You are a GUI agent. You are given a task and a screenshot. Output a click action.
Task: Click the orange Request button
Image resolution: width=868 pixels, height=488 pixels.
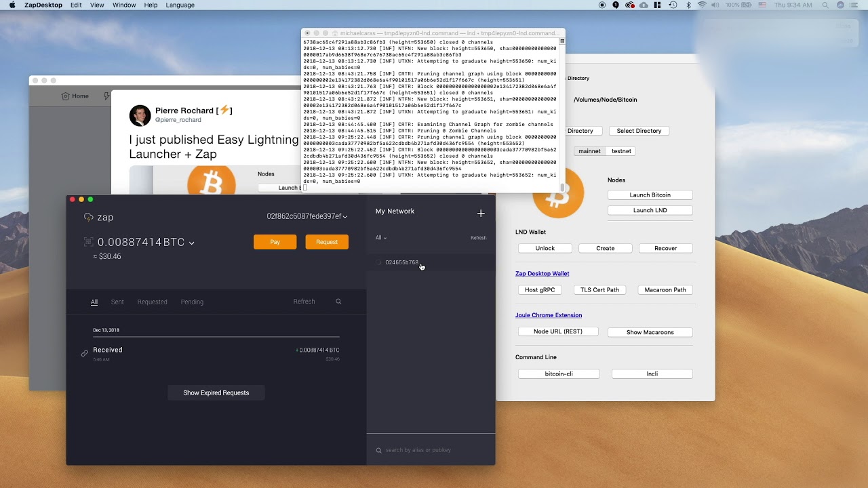[327, 242]
